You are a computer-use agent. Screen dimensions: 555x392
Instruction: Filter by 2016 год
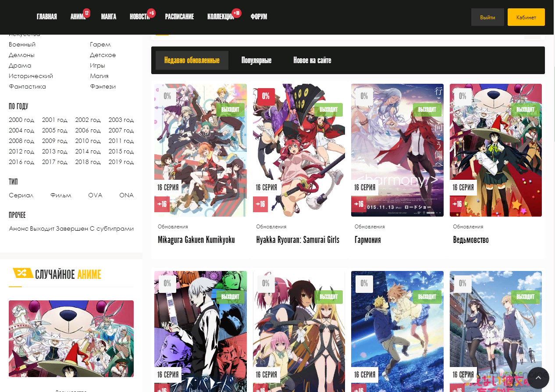pyautogui.click(x=21, y=162)
